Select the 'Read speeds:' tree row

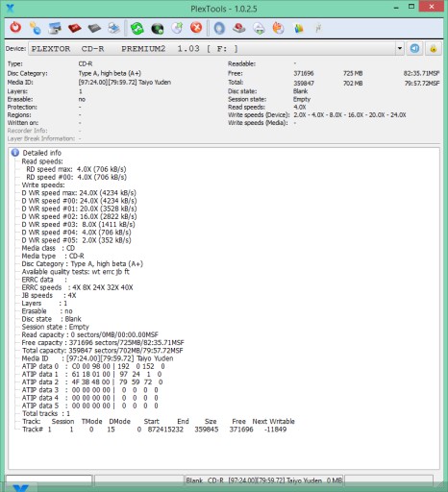[x=42, y=161]
